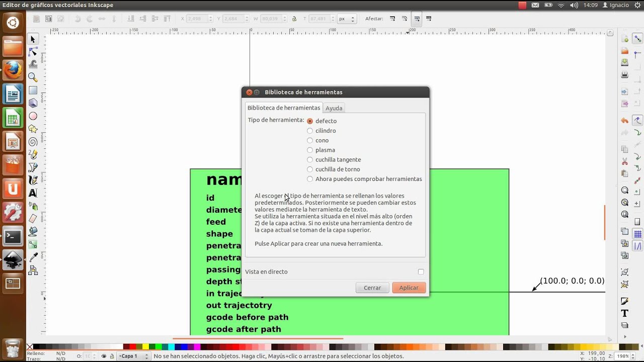Select the 3D Box tool

[33, 103]
